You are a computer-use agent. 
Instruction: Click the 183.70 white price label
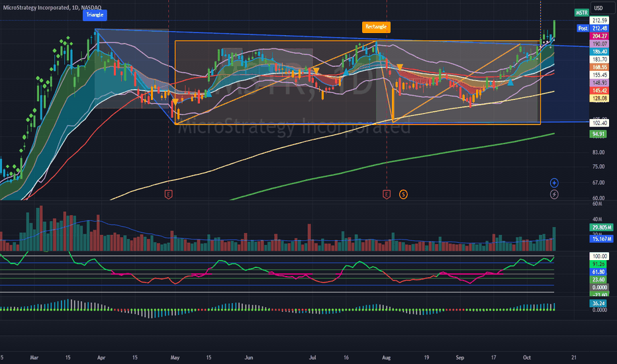(599, 60)
